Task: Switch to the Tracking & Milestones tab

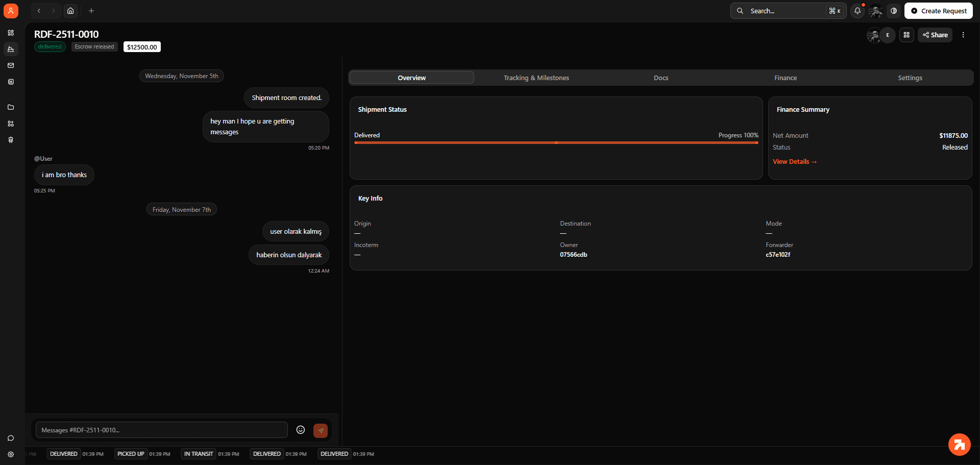Action: coord(536,78)
